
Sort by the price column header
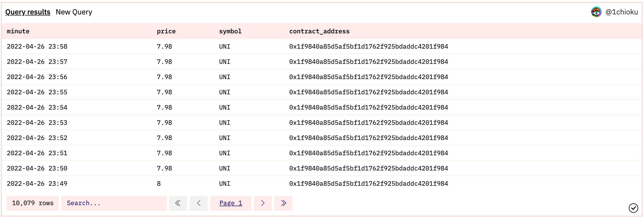(x=166, y=31)
